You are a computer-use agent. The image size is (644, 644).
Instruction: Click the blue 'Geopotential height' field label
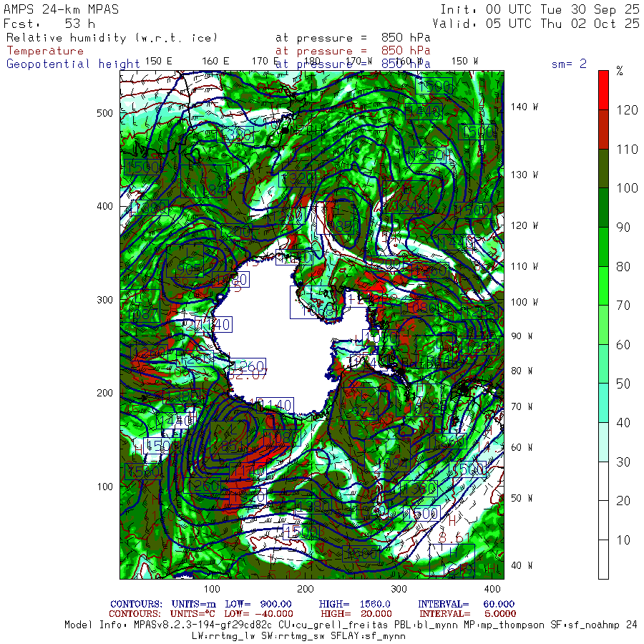(73, 64)
